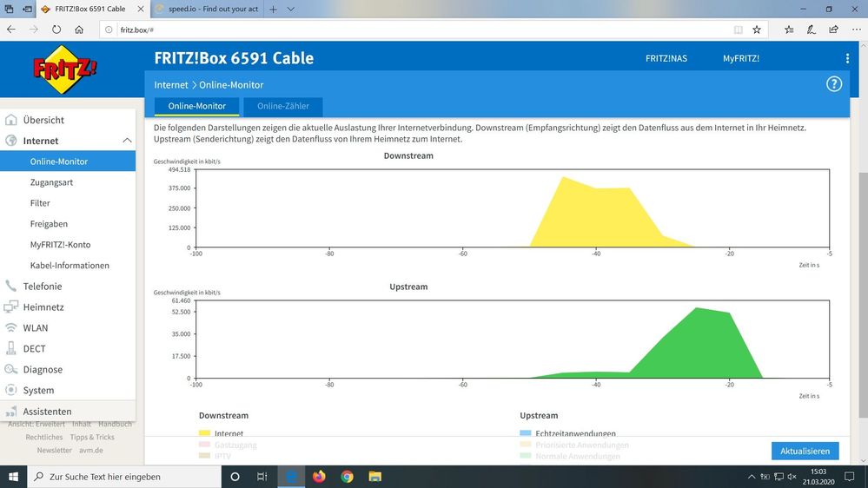The image size is (868, 488).
Task: Click the FRITZ! logo
Action: point(65,69)
